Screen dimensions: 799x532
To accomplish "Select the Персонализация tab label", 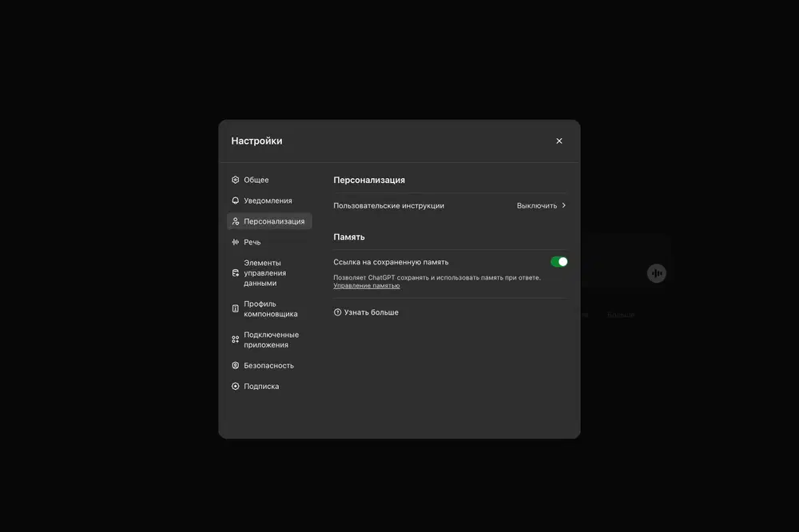I will tap(274, 221).
